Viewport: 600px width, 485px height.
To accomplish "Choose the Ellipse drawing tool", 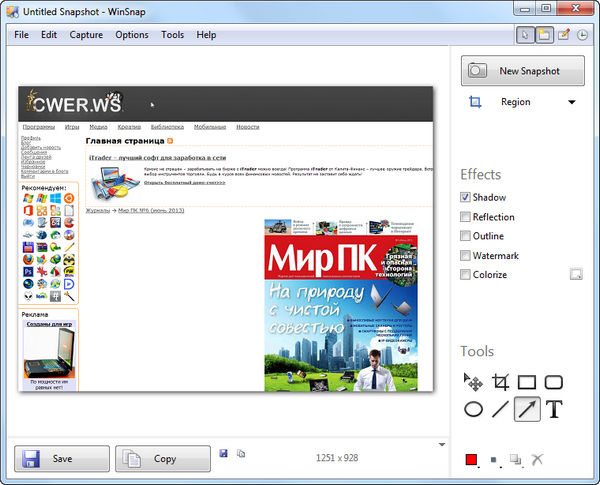I will (474, 408).
